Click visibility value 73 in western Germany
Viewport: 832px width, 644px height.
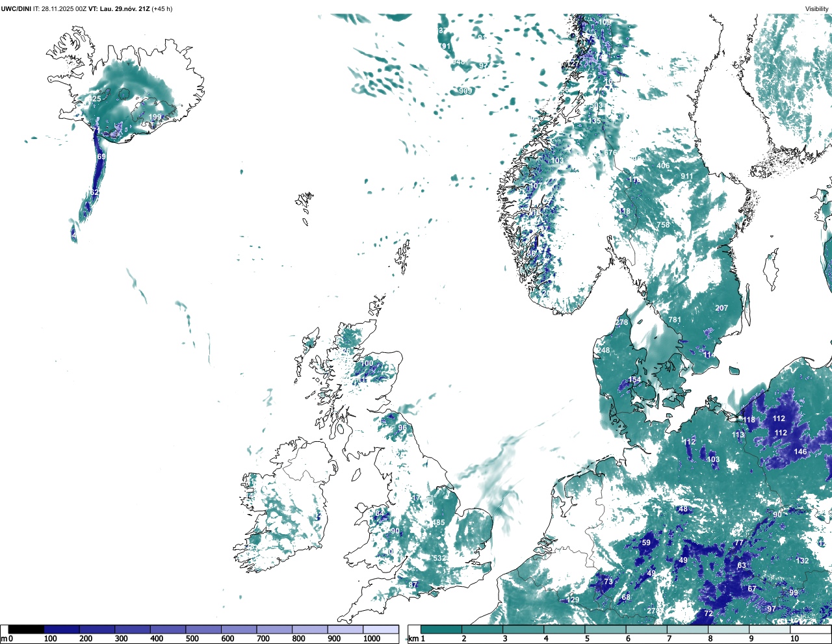click(608, 582)
